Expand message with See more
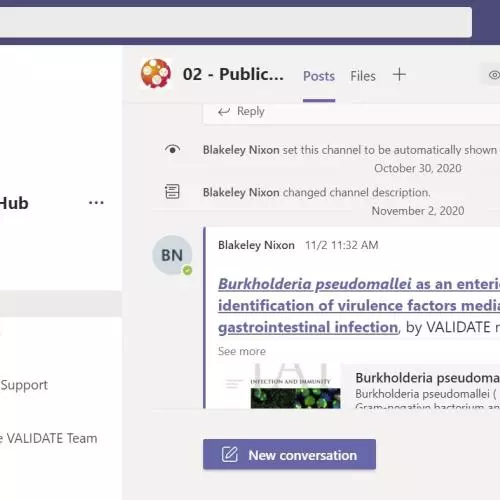The width and height of the screenshot is (500, 500). point(242,351)
